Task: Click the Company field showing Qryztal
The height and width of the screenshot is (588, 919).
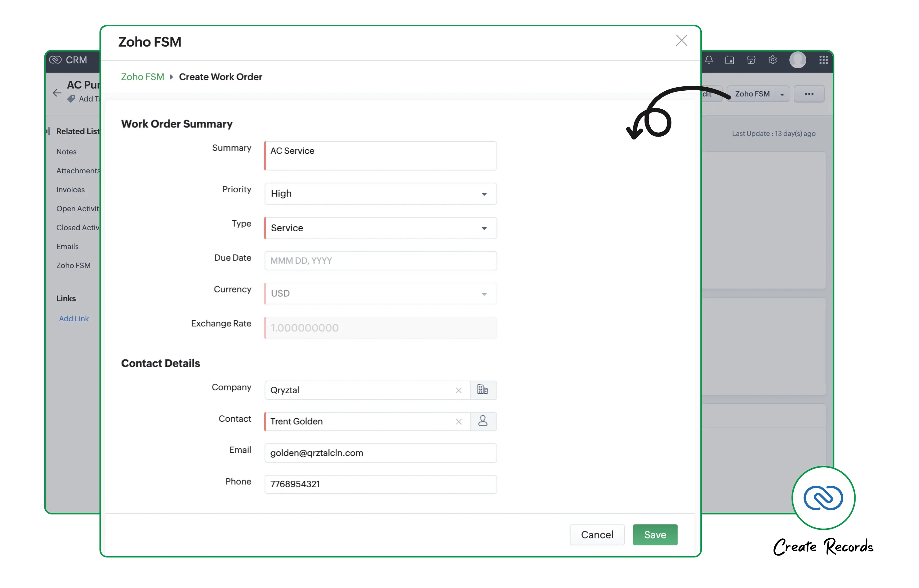Action: (x=367, y=390)
